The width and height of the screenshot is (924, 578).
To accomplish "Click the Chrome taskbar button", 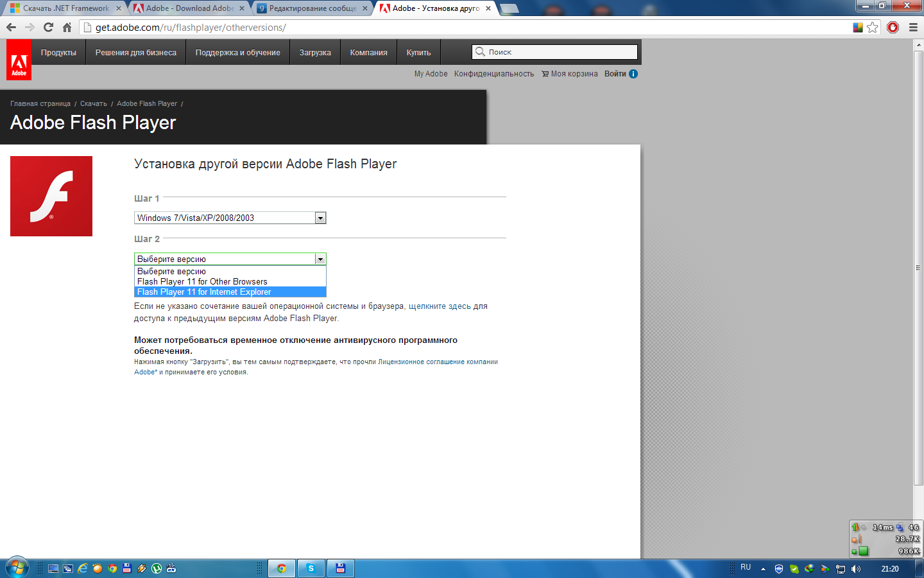I will coord(281,568).
